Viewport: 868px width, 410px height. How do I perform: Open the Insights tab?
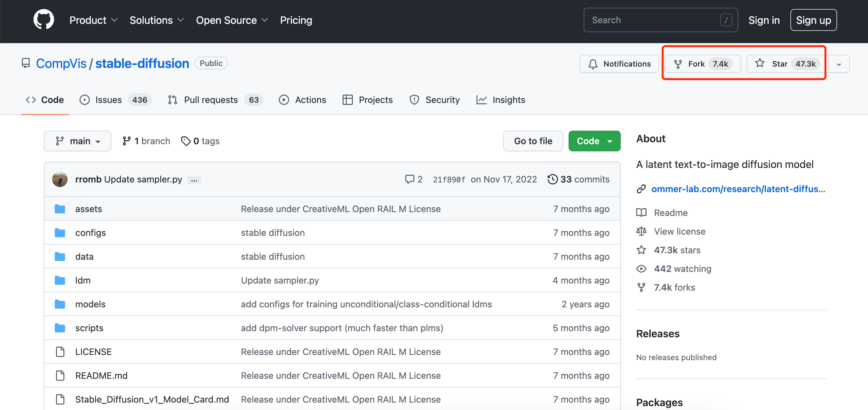click(501, 100)
